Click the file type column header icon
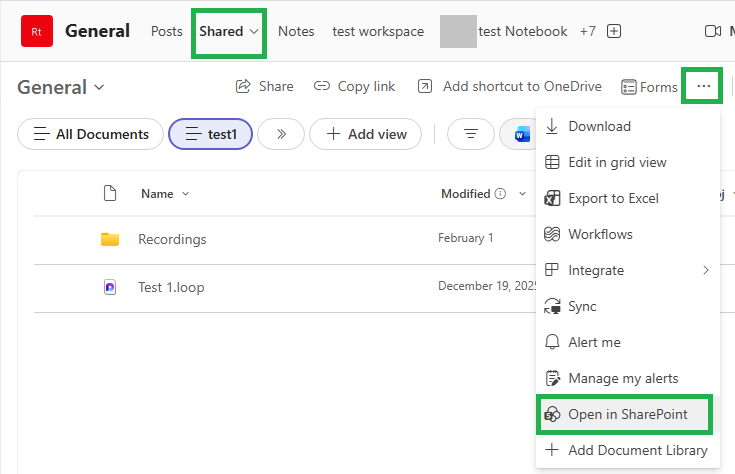The height and width of the screenshot is (474, 735). (110, 193)
